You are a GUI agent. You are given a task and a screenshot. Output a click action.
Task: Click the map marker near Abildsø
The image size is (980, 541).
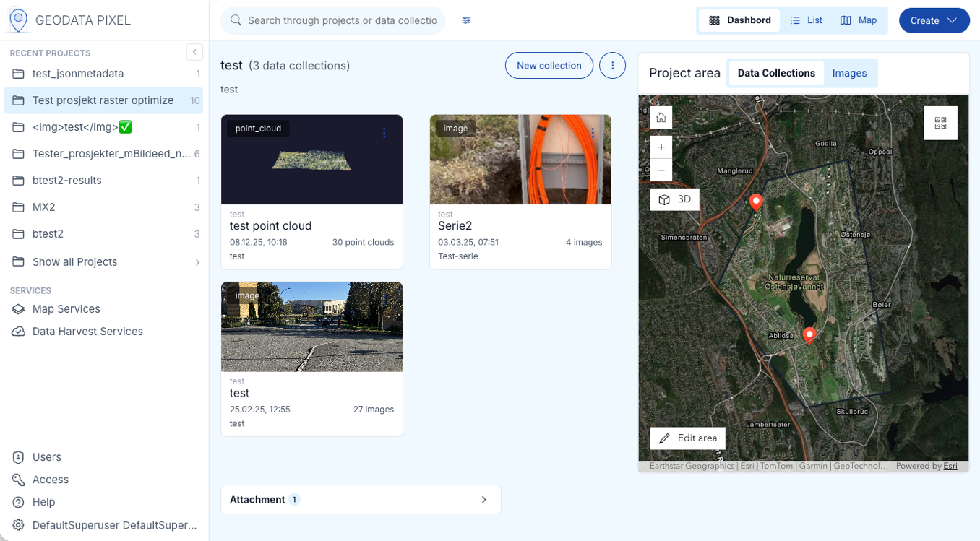[809, 334]
